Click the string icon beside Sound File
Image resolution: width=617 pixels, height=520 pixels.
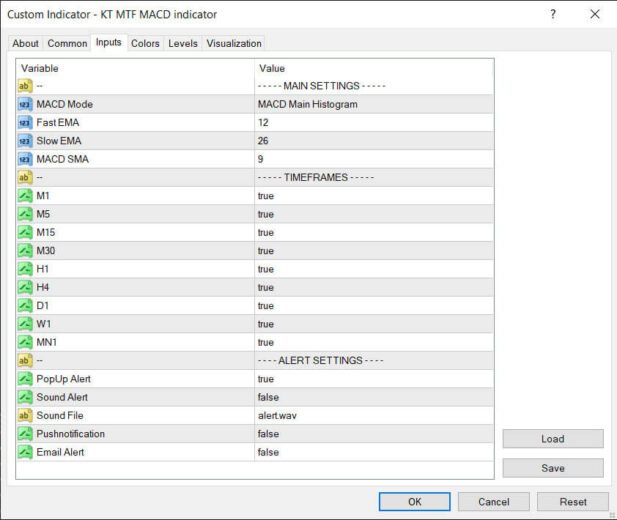(x=25, y=416)
